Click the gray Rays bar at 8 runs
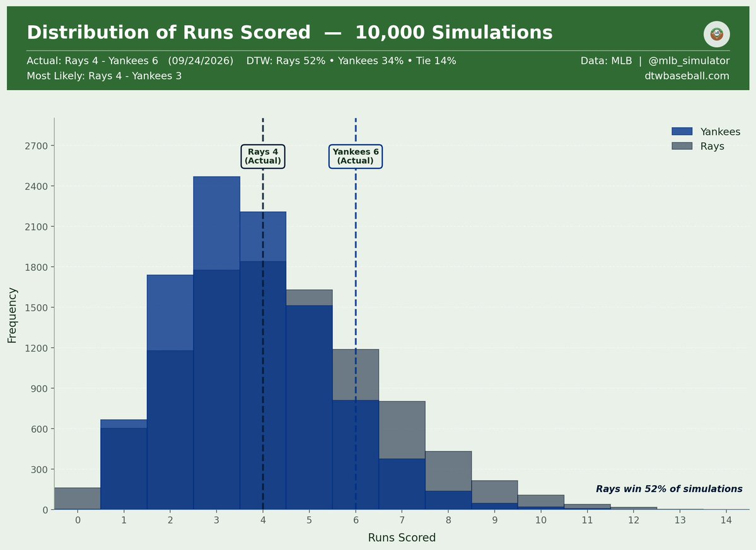 [448, 471]
